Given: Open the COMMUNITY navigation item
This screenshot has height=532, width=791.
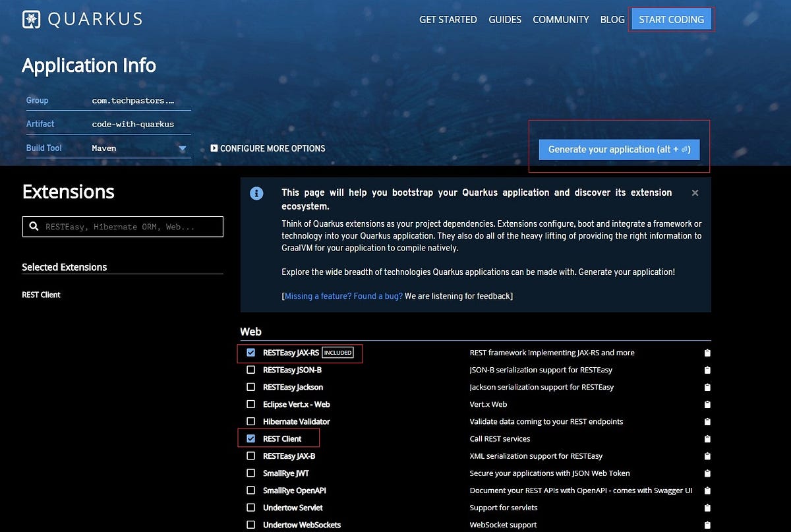Looking at the screenshot, I should (x=561, y=19).
